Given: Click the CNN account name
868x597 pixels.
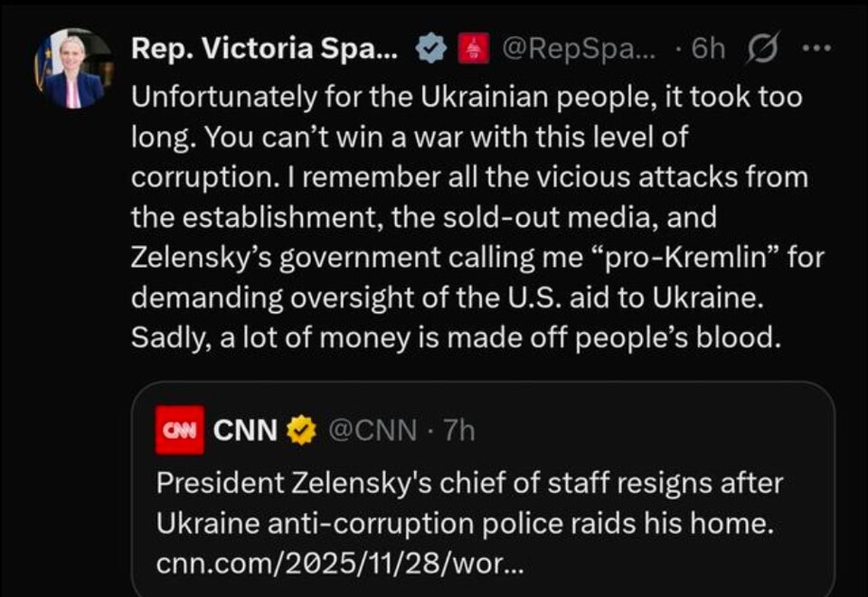Looking at the screenshot, I should tap(245, 431).
